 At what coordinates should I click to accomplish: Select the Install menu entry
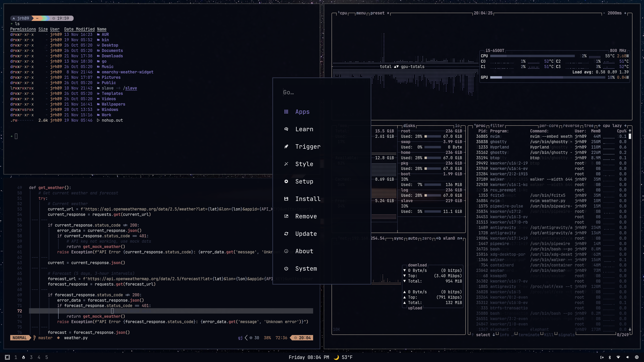[x=308, y=199]
